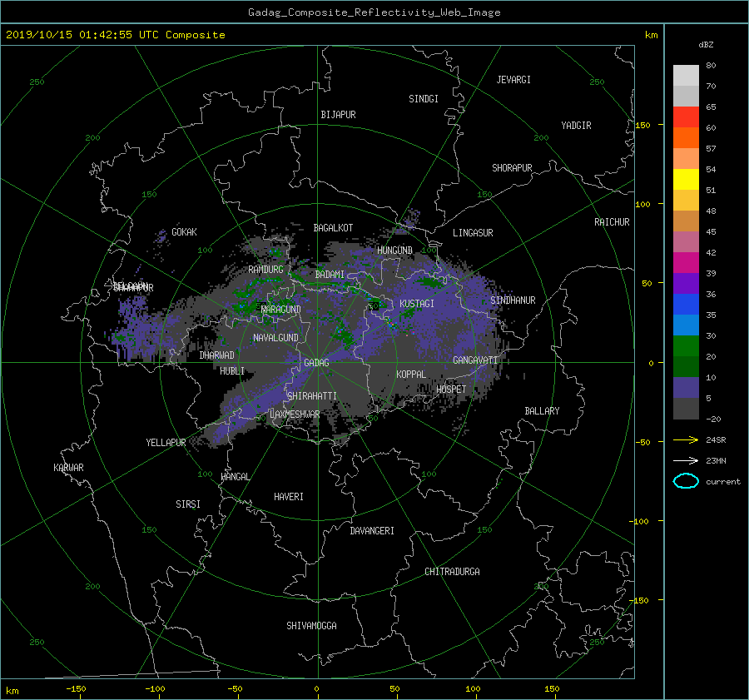
Task: Select the blue 35 dBZ color swatch
Action: coord(686,305)
